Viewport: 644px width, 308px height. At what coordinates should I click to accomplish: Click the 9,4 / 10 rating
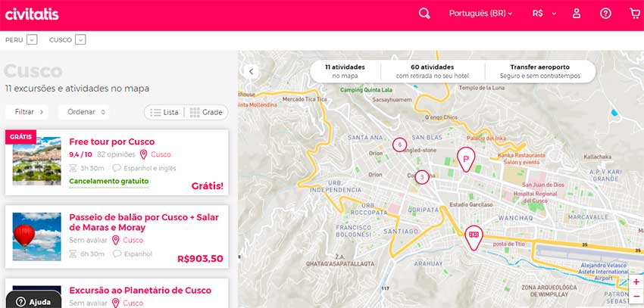tap(80, 154)
